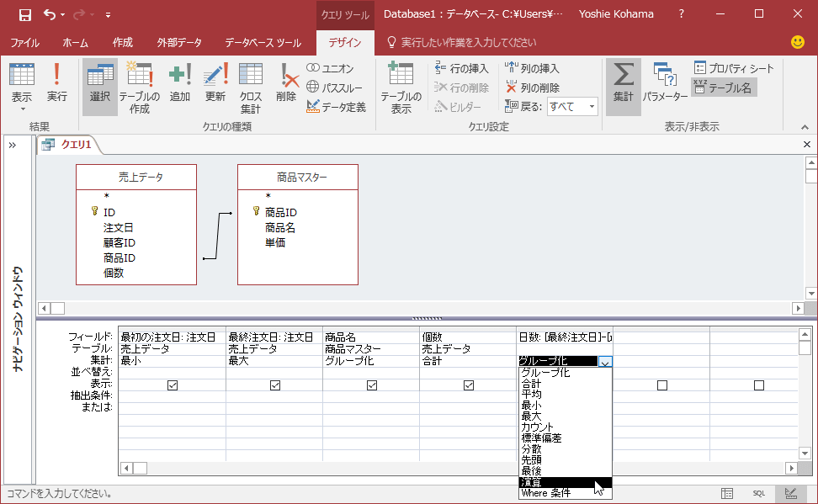Open the データベース ツール ribbon tab
This screenshot has height=504, width=818.
point(263,43)
